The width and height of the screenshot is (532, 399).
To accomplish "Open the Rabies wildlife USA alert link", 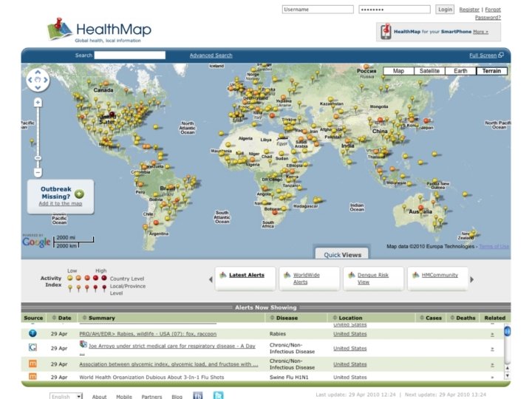I will (x=148, y=334).
